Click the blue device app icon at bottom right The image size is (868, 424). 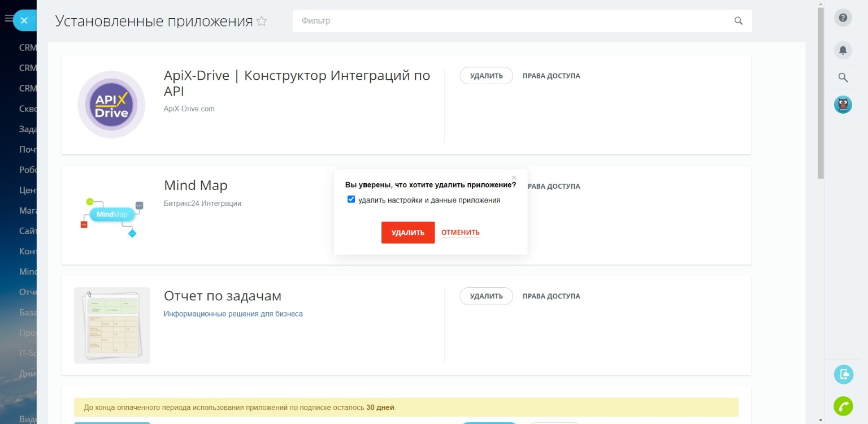point(843,374)
